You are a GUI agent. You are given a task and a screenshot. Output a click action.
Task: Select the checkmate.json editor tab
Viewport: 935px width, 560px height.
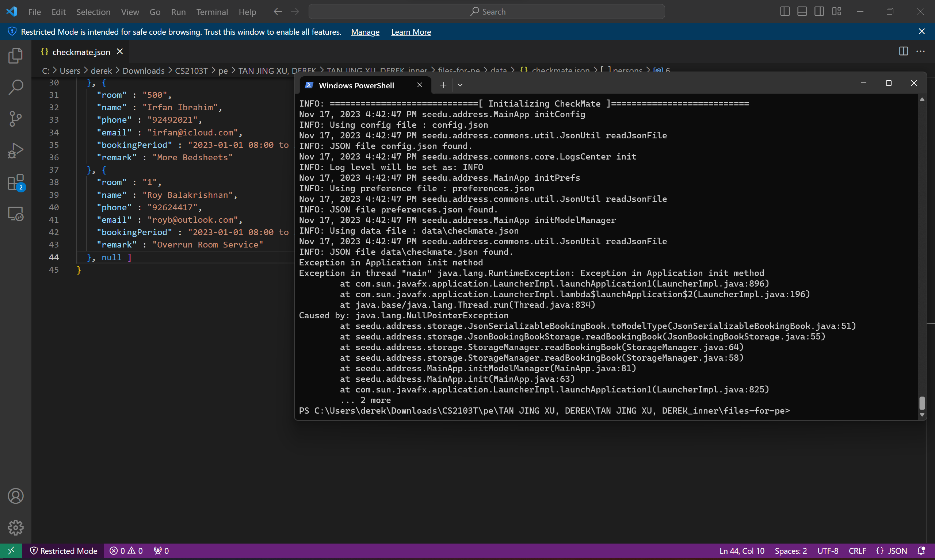click(81, 52)
